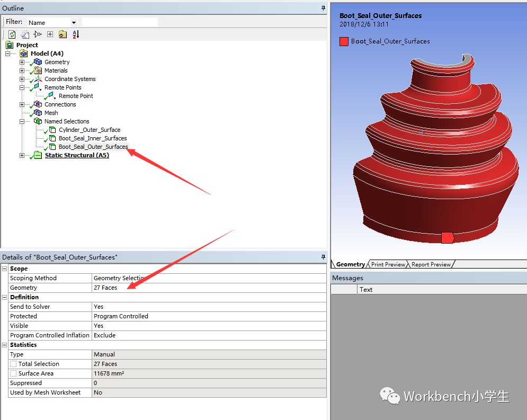Viewport: 527px width, 420px height.
Task: Check the Surface Area checkbox
Action: point(13,374)
